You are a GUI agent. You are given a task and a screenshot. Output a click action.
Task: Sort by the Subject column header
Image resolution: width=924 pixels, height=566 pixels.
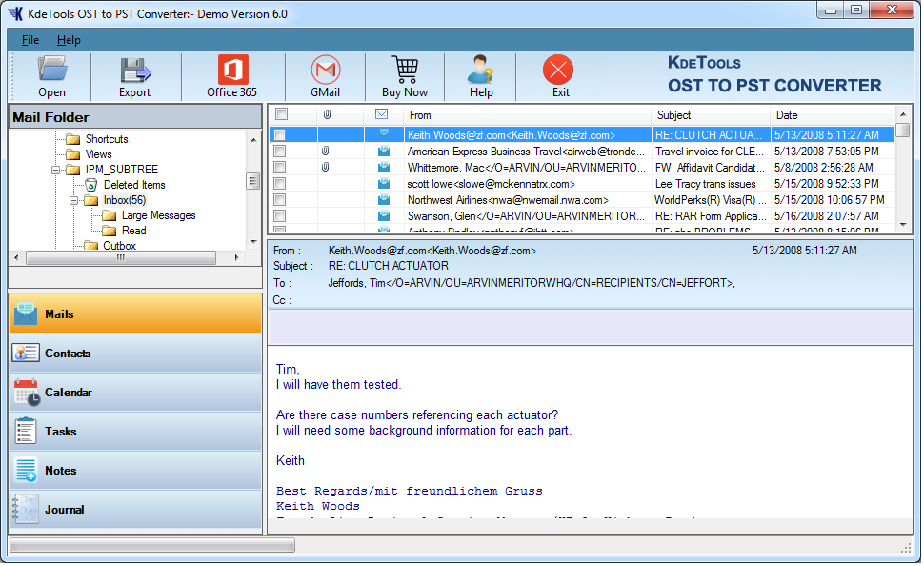[711, 115]
